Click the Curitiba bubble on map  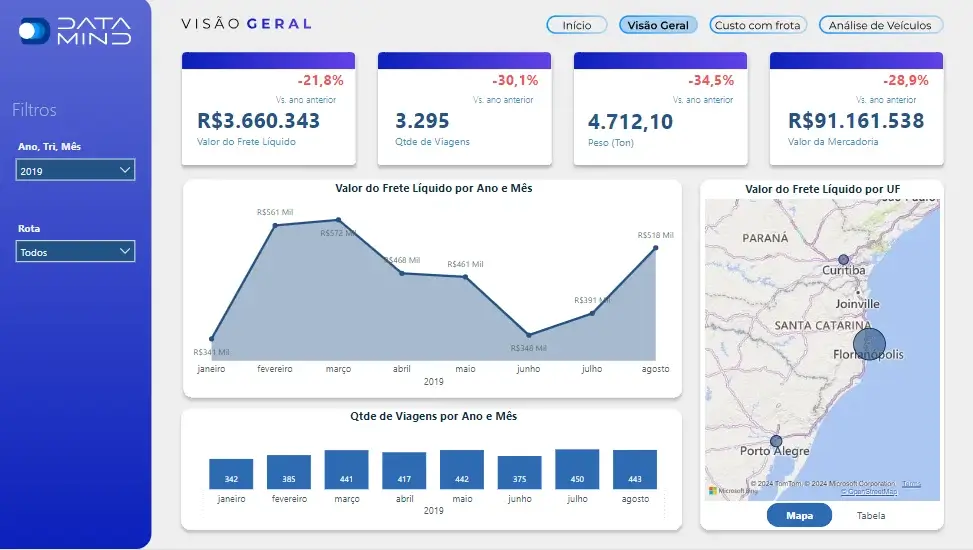click(x=843, y=260)
